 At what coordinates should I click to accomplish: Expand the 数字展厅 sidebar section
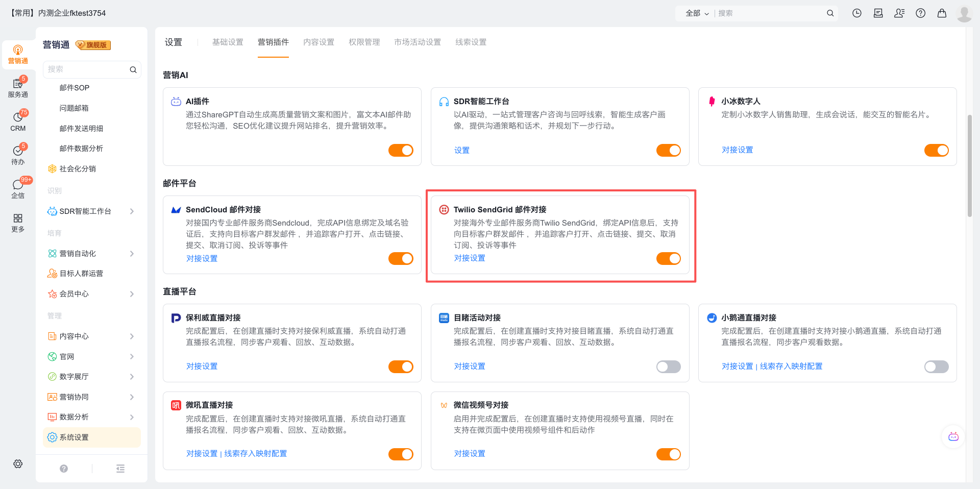tap(132, 377)
